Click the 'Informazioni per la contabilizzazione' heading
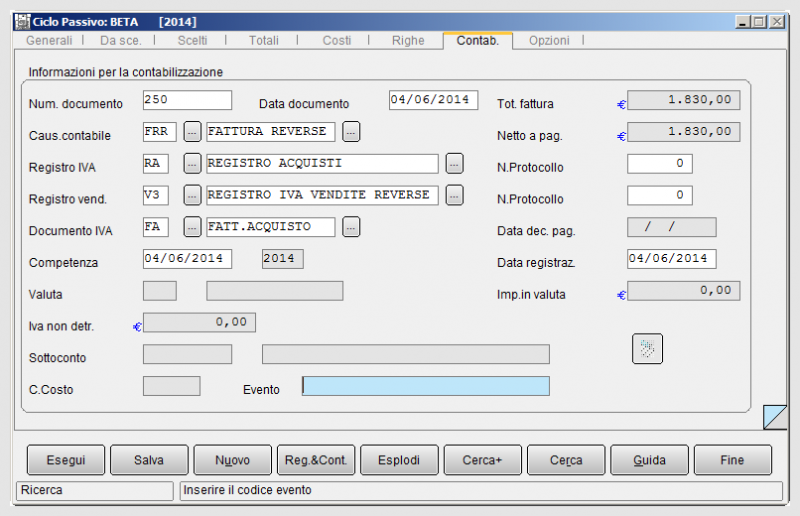800x516 pixels. point(126,72)
